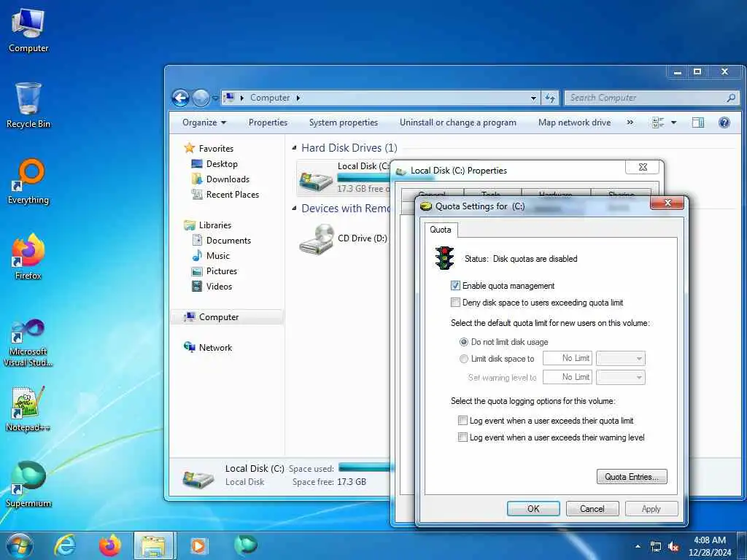Go forward in Explorer navigation

(x=201, y=98)
